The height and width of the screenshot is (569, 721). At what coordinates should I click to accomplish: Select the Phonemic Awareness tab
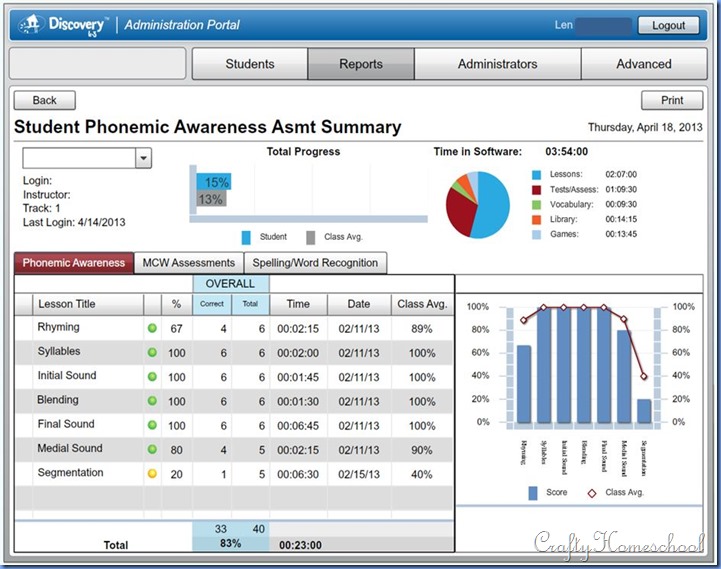click(x=74, y=263)
